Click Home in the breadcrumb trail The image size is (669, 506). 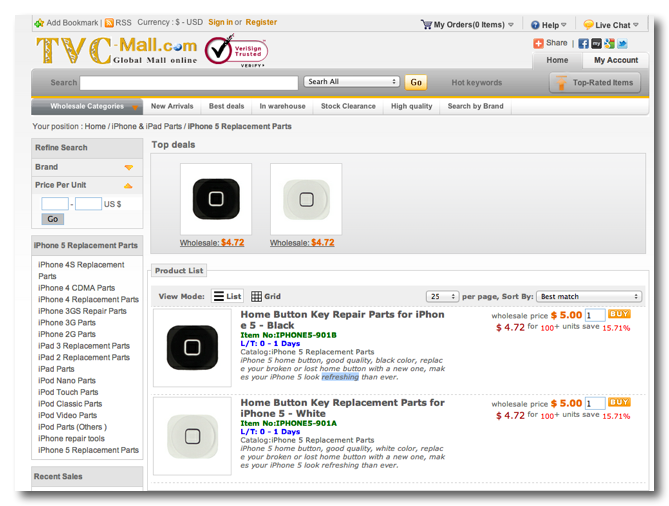(x=95, y=127)
